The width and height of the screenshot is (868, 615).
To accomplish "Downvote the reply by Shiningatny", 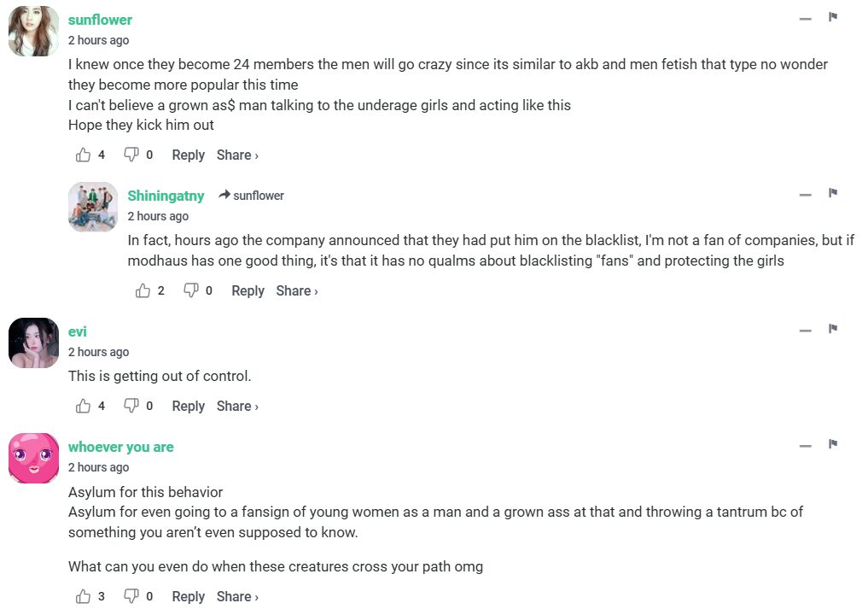I will (x=191, y=290).
